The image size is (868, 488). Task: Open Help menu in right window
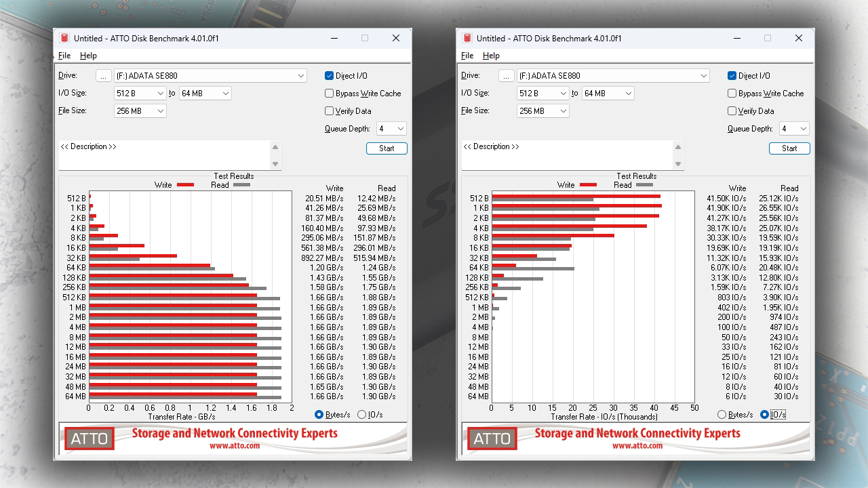pos(491,56)
